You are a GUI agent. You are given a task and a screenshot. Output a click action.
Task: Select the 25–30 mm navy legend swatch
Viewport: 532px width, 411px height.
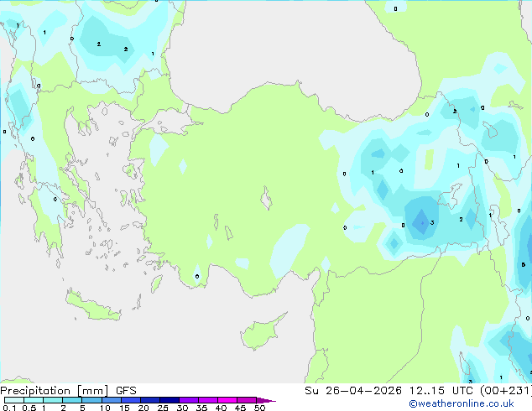pyautogui.click(x=169, y=400)
